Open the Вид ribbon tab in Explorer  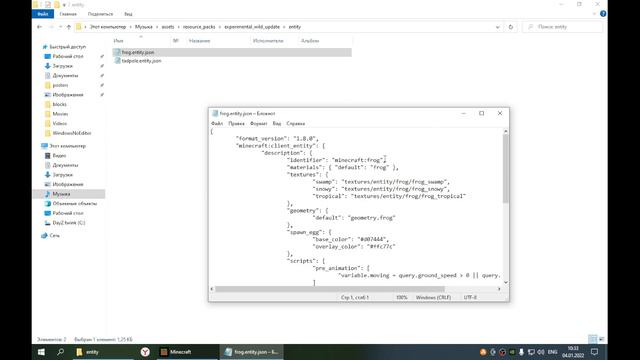[x=128, y=14]
